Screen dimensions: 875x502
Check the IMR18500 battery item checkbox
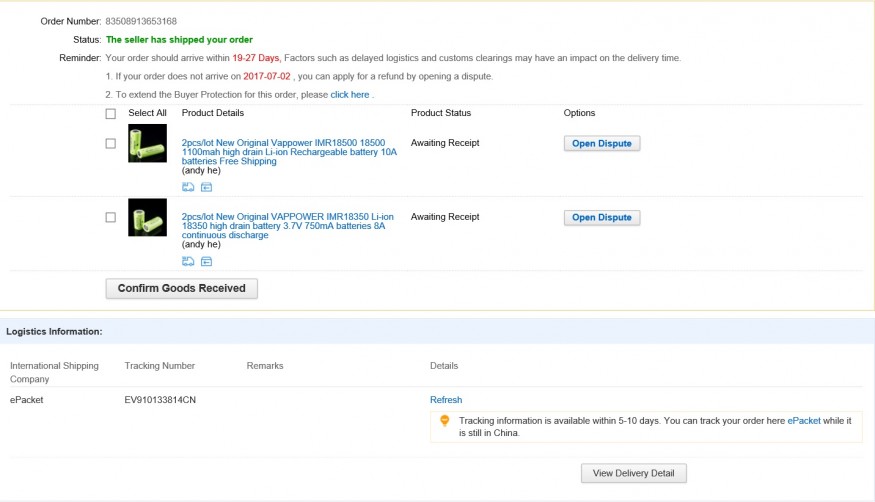[x=111, y=143]
